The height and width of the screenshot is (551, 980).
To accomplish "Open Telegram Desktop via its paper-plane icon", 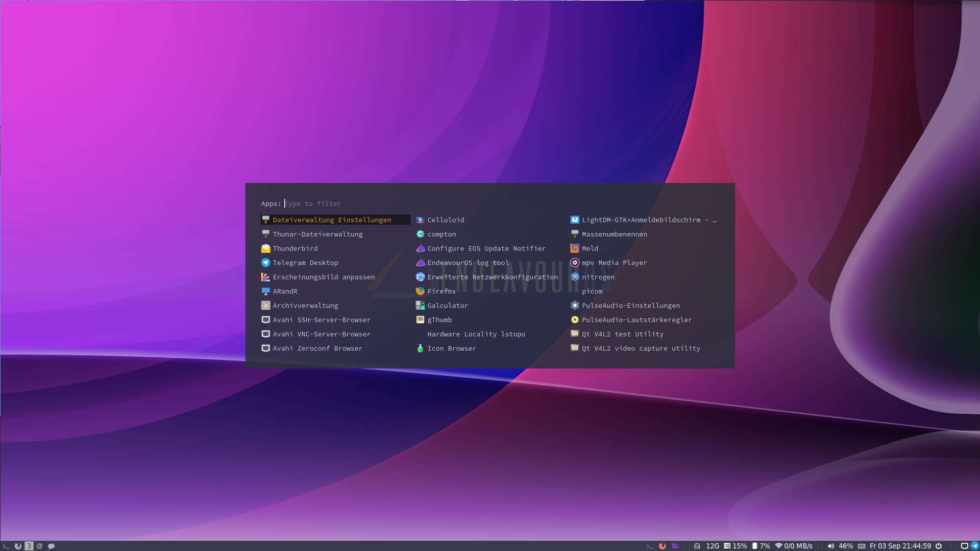I will point(265,263).
